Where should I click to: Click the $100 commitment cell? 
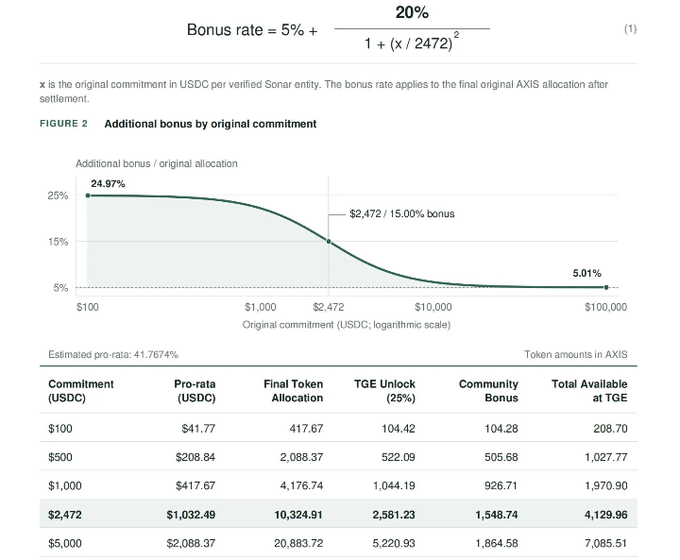coord(60,429)
